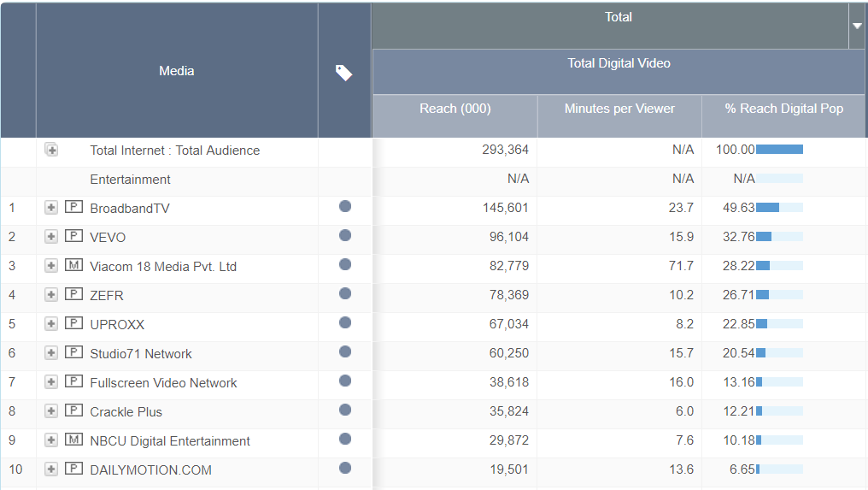Click the tag dot in Studio71 Network row

pos(345,351)
